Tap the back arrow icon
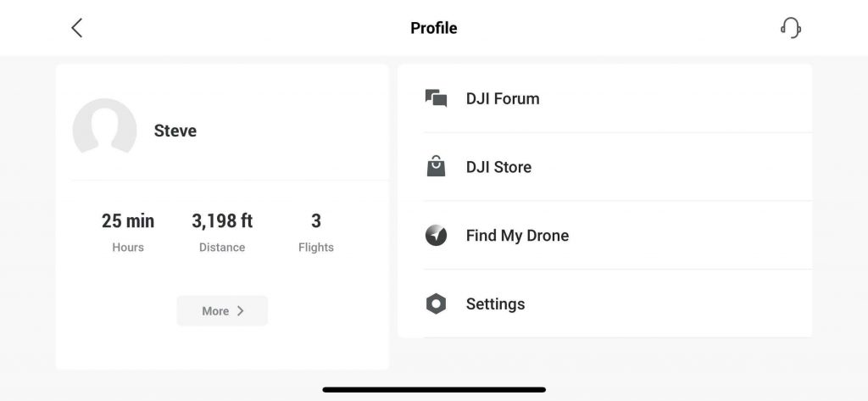This screenshot has width=868, height=401. 77,28
